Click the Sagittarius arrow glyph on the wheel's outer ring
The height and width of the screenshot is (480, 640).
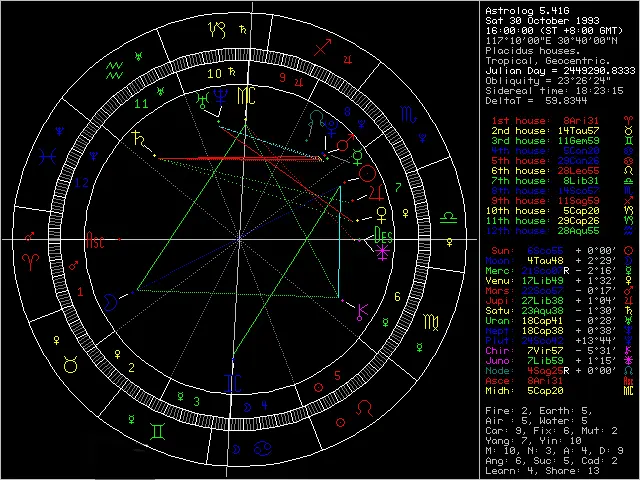click(322, 48)
